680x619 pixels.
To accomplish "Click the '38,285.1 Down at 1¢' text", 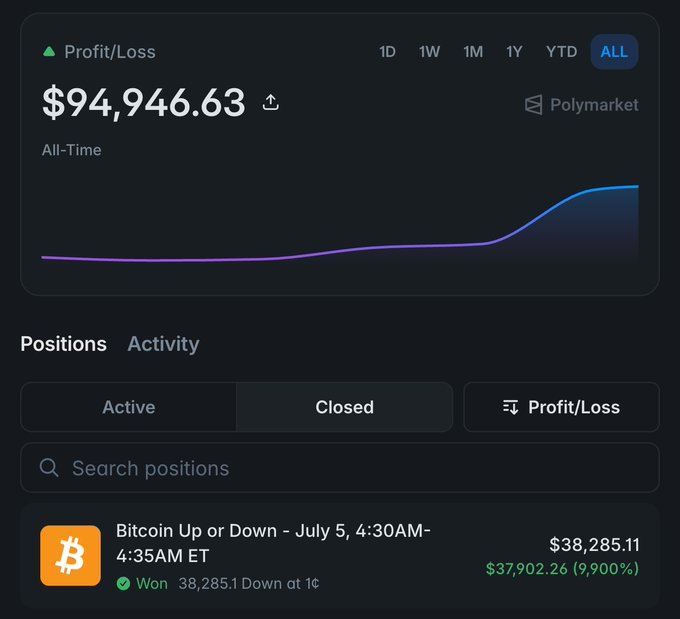I will [248, 583].
